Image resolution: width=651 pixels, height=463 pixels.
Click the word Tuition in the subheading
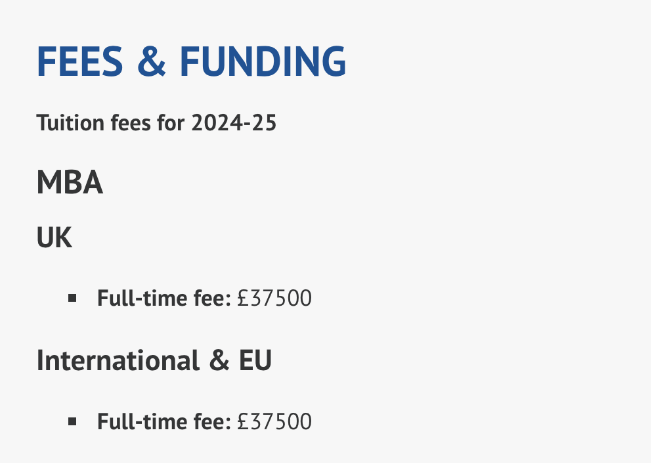click(70, 123)
